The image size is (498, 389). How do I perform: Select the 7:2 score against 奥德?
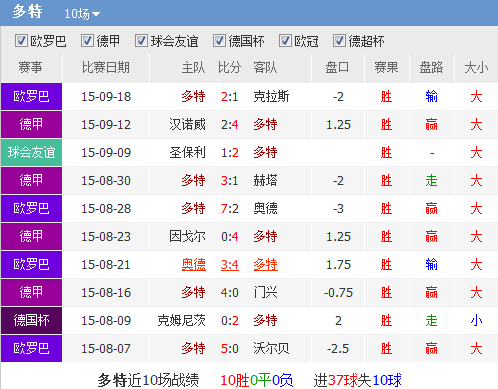[x=230, y=209]
